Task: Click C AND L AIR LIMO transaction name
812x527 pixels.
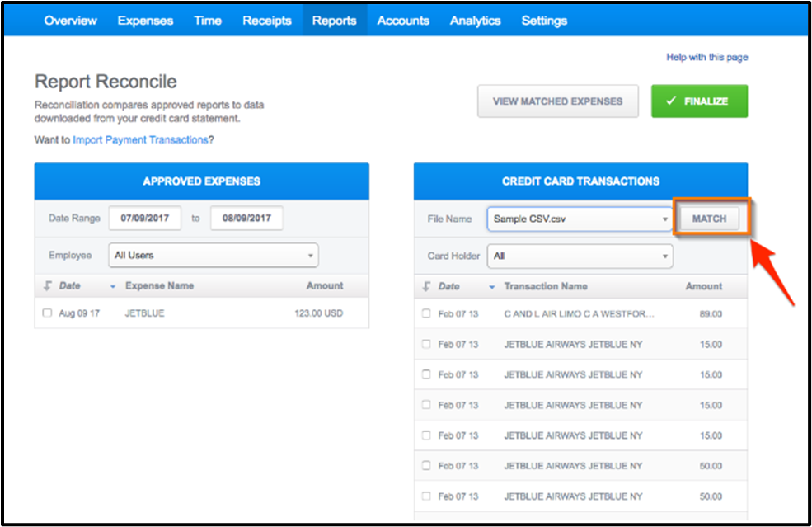Action: point(579,314)
